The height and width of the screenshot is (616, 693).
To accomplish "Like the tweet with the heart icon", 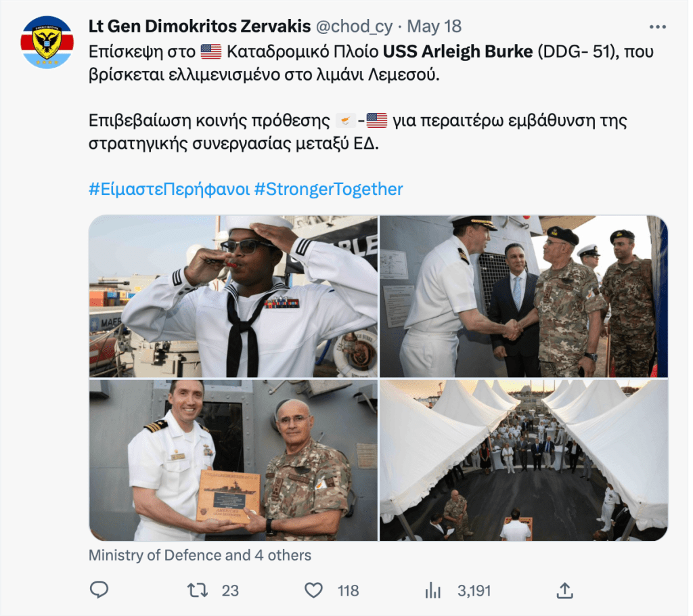I will point(313,590).
